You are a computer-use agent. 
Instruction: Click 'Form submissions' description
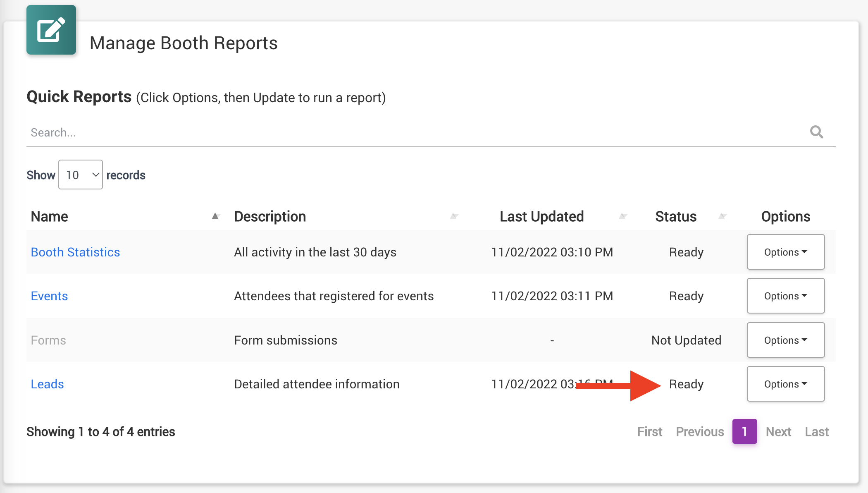tap(286, 340)
